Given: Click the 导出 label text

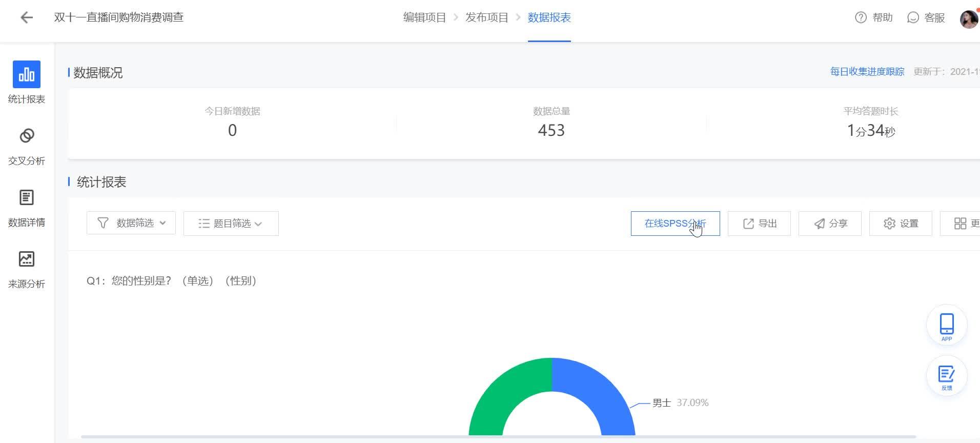Looking at the screenshot, I should [x=768, y=224].
